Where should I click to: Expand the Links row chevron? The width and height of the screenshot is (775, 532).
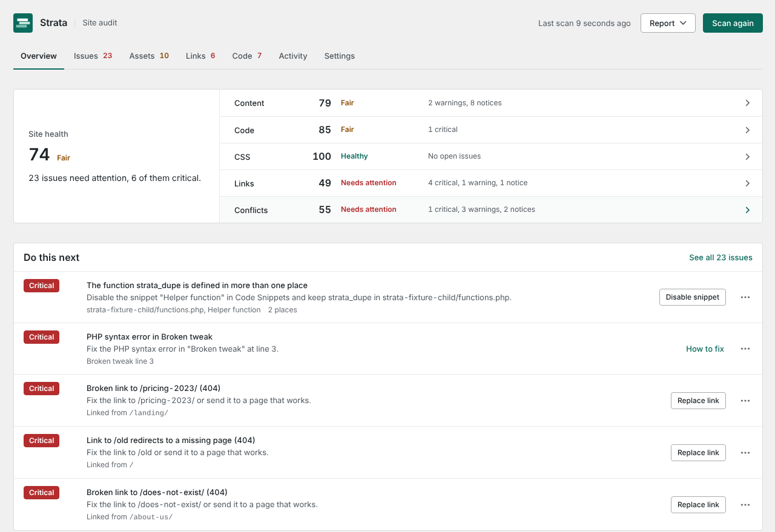coord(748,183)
